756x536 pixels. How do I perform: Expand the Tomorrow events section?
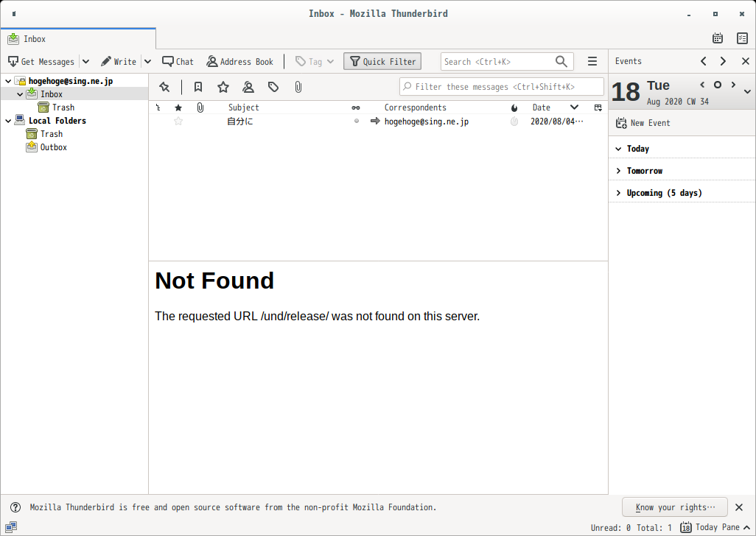coord(619,171)
